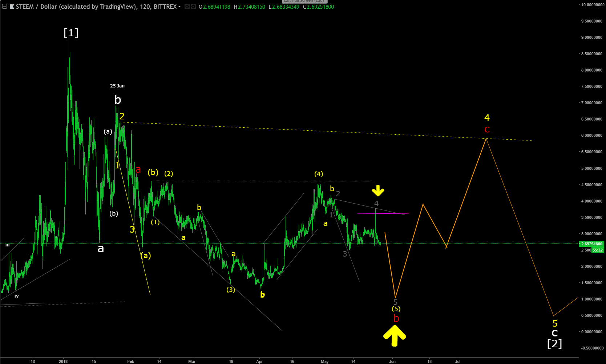
Task: Click the 8.00000000 price axis label
Action: (592, 70)
